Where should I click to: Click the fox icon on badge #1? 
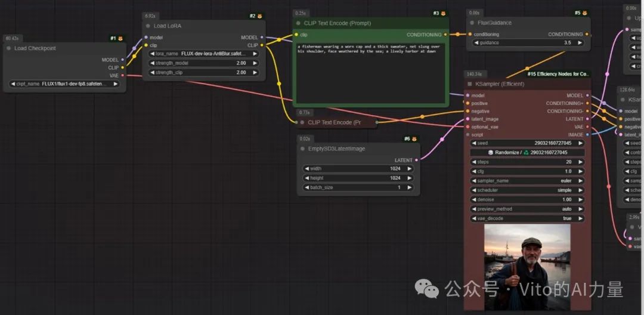[120, 38]
